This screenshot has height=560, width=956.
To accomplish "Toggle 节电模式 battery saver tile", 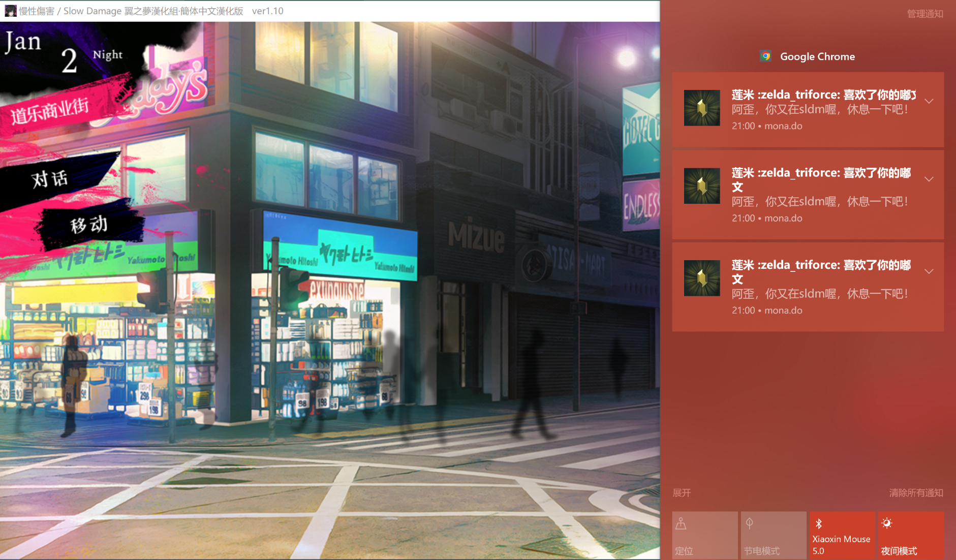I will coord(773,536).
